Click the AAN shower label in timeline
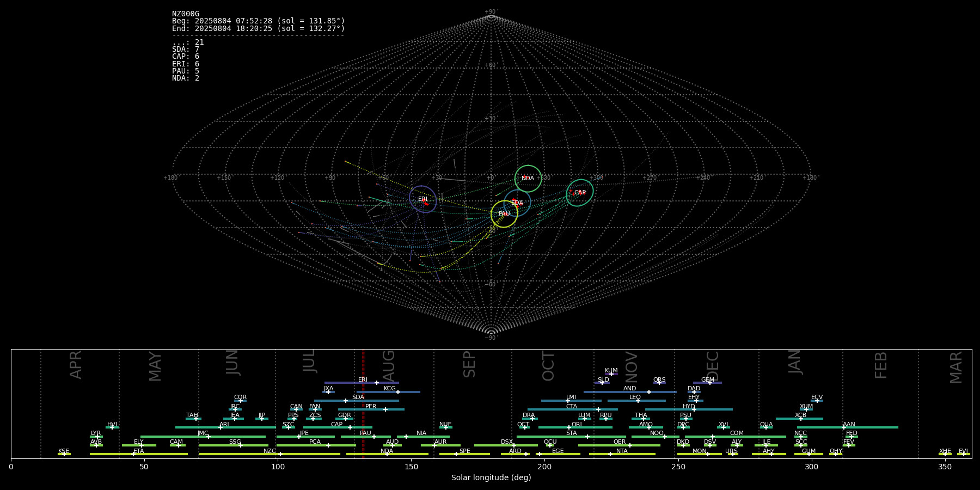This screenshot has height=490, width=980. (x=849, y=425)
